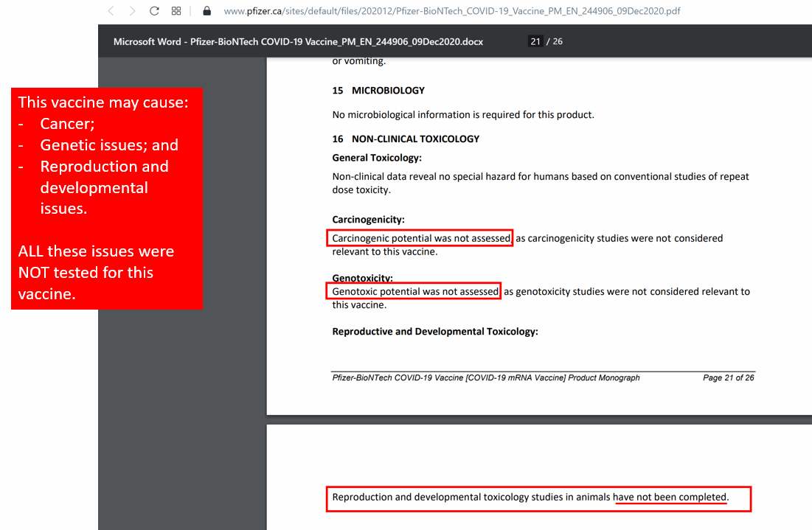Click the red callout bullet 'Cancer;'
Image resolution: width=812 pixels, height=530 pixels.
pyautogui.click(x=67, y=124)
